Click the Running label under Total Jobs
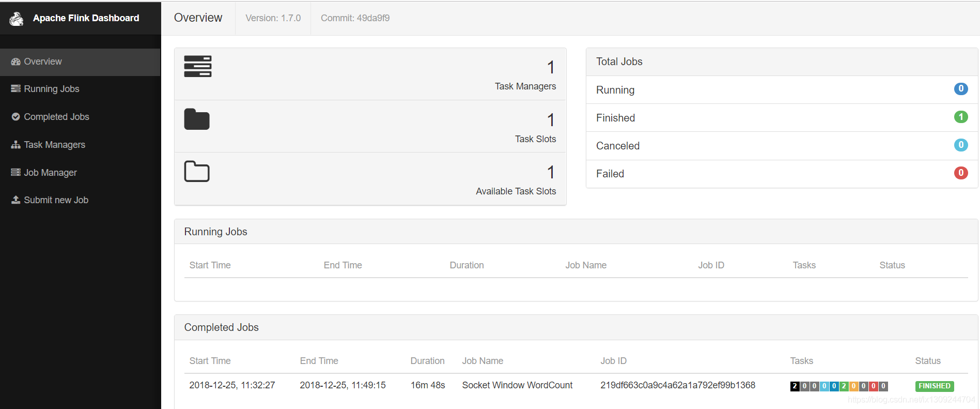The height and width of the screenshot is (409, 980). (x=615, y=90)
